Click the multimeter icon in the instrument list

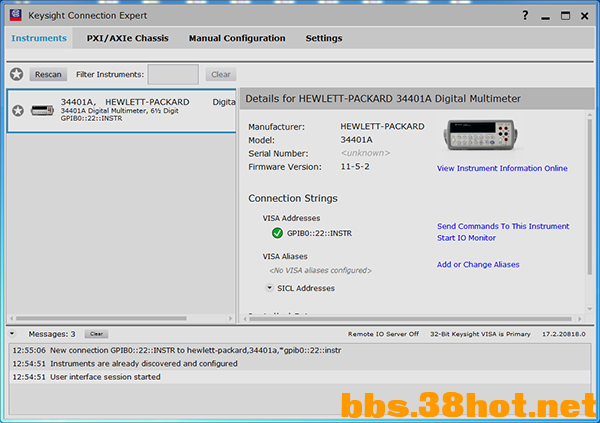pos(42,111)
